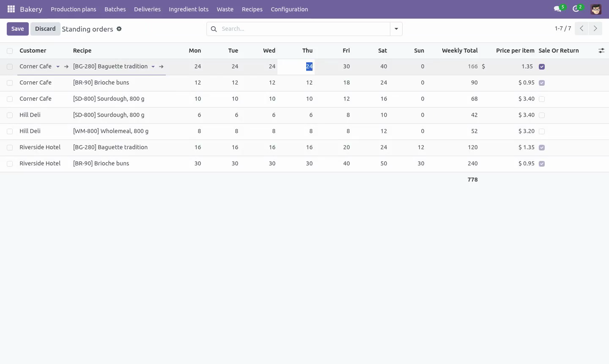The height and width of the screenshot is (364, 609).
Task: Open Corner Cafe customer record arrow
Action: tap(66, 67)
